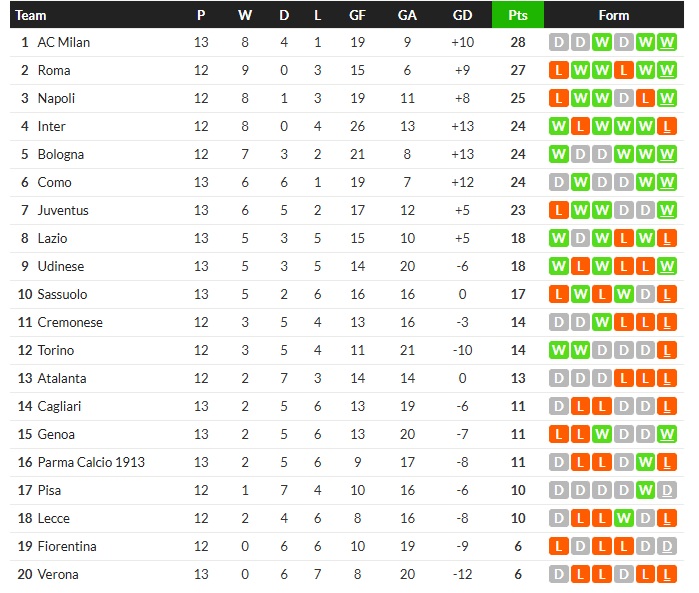Sort by GF column header

(357, 15)
